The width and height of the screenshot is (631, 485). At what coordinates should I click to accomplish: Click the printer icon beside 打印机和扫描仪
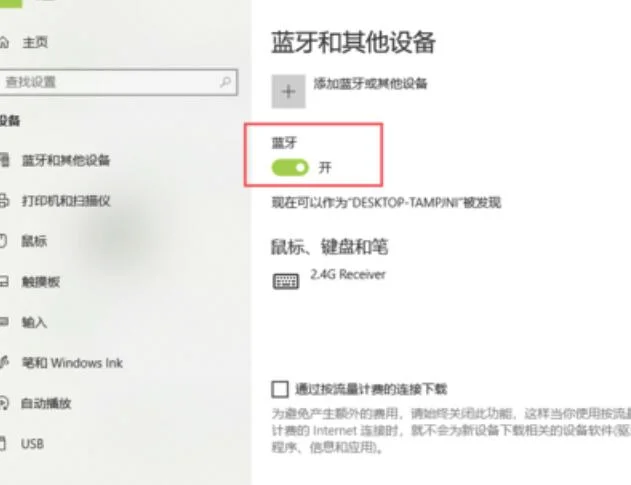point(4,200)
